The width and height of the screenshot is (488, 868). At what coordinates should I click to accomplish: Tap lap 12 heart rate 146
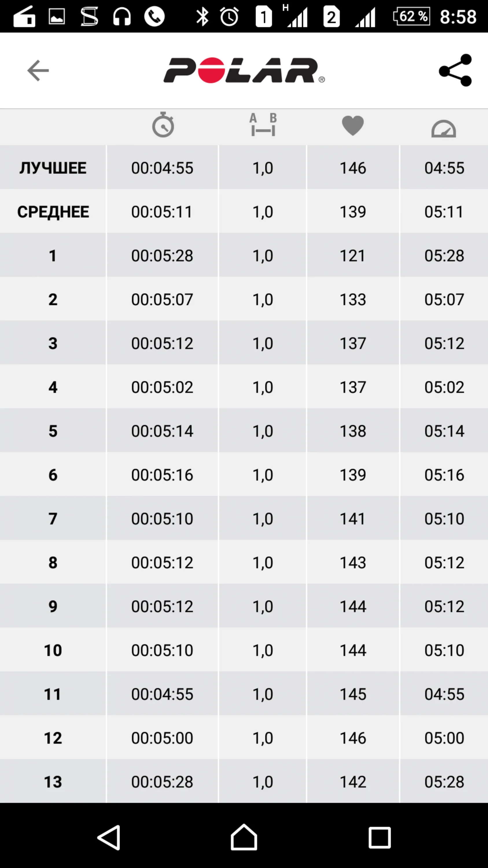[353, 738]
